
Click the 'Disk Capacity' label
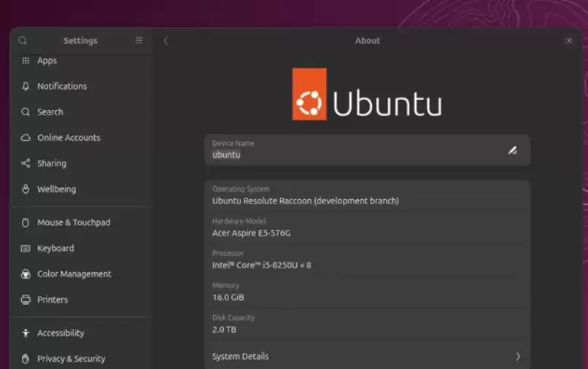click(x=233, y=318)
